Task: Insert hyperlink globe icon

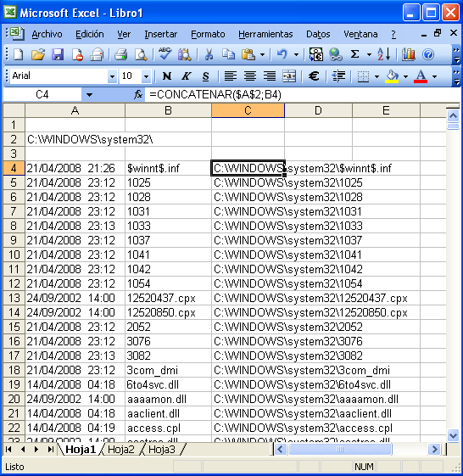Action: click(336, 54)
